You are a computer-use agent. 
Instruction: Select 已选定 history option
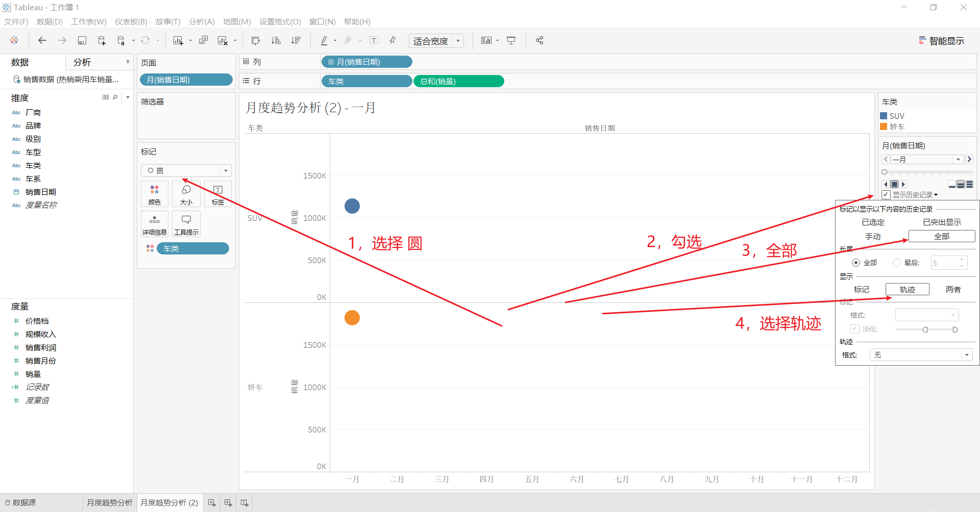[x=873, y=222]
